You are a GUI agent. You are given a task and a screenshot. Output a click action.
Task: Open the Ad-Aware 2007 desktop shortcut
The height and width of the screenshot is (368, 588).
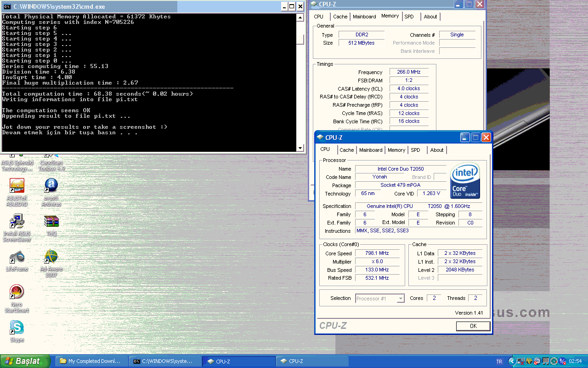[x=51, y=264]
